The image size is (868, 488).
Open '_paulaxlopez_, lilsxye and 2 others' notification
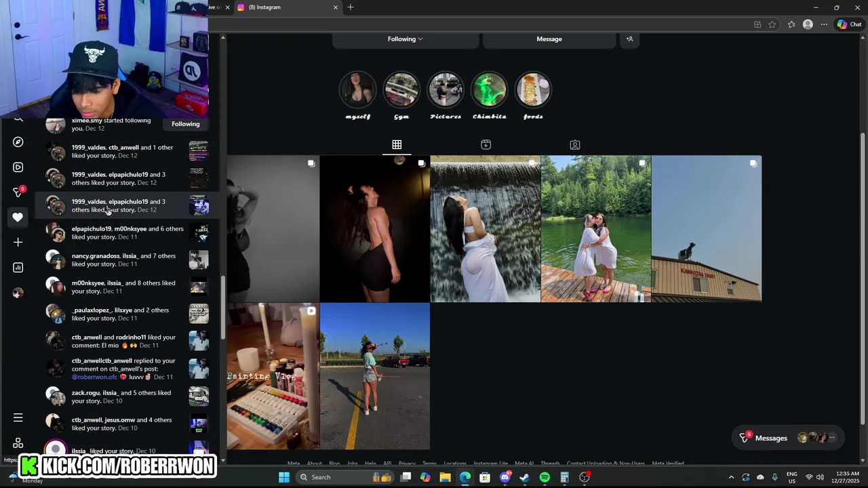[127, 314]
